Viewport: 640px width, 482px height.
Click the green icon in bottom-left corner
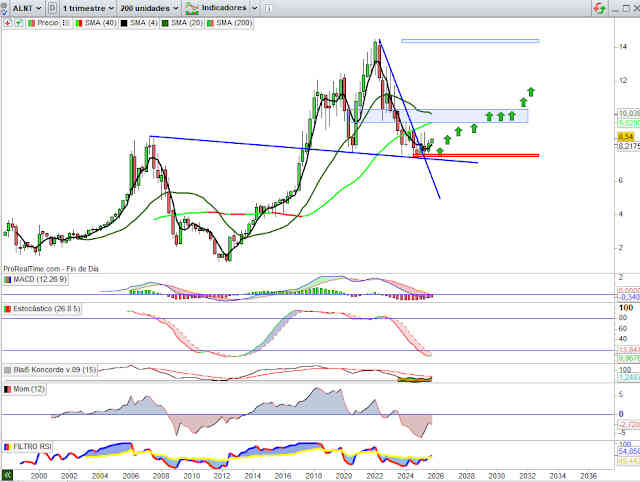pos(6,474)
